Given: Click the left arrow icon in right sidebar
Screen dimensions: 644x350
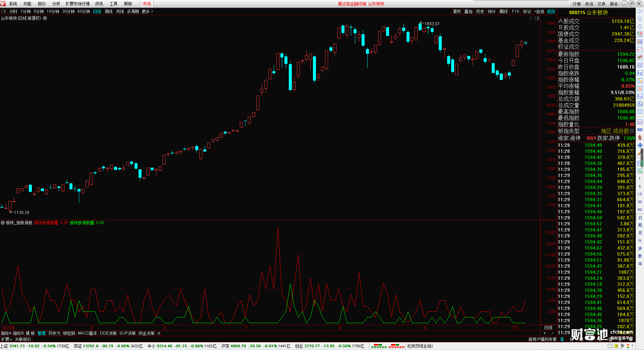Looking at the screenshot, I should [640, 11].
